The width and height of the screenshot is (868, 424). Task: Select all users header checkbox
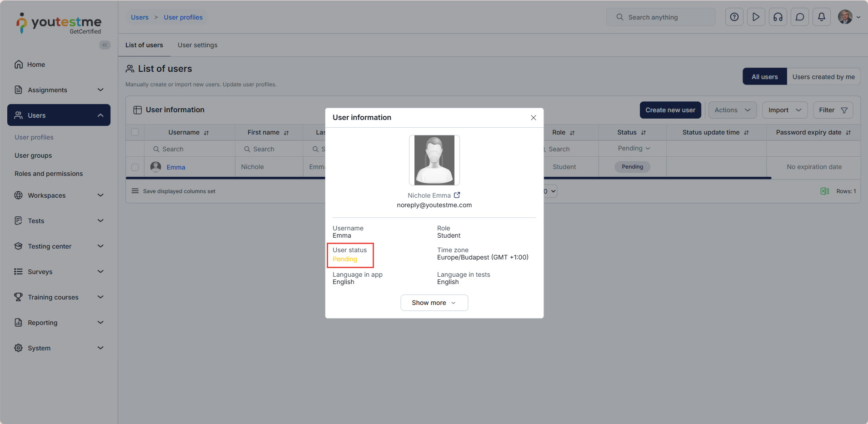135,132
